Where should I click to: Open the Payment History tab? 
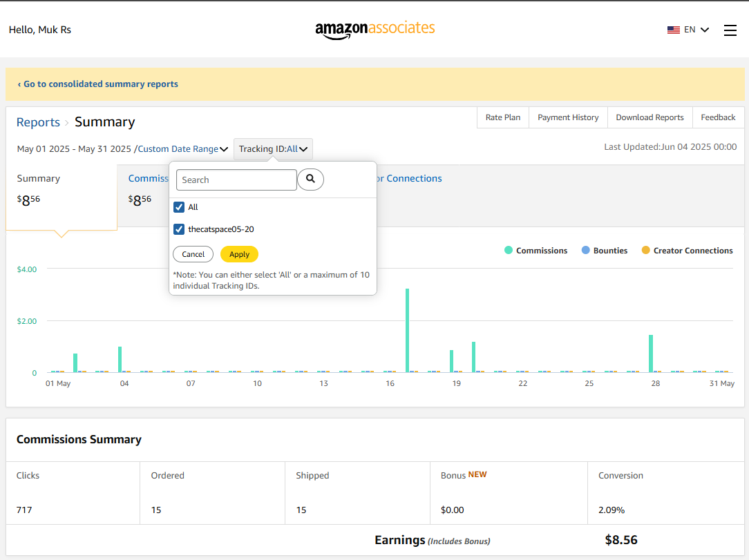point(568,117)
